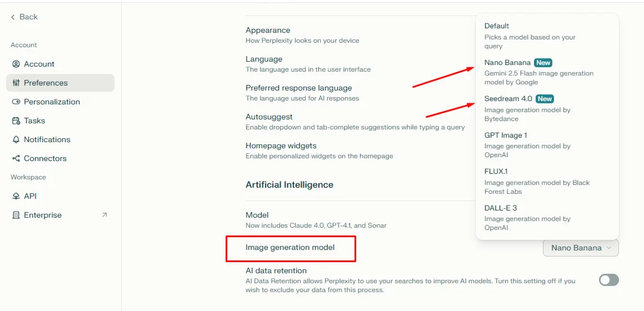Click the Personalization icon in sidebar
Screen dimensions: 644x311
pos(16,102)
